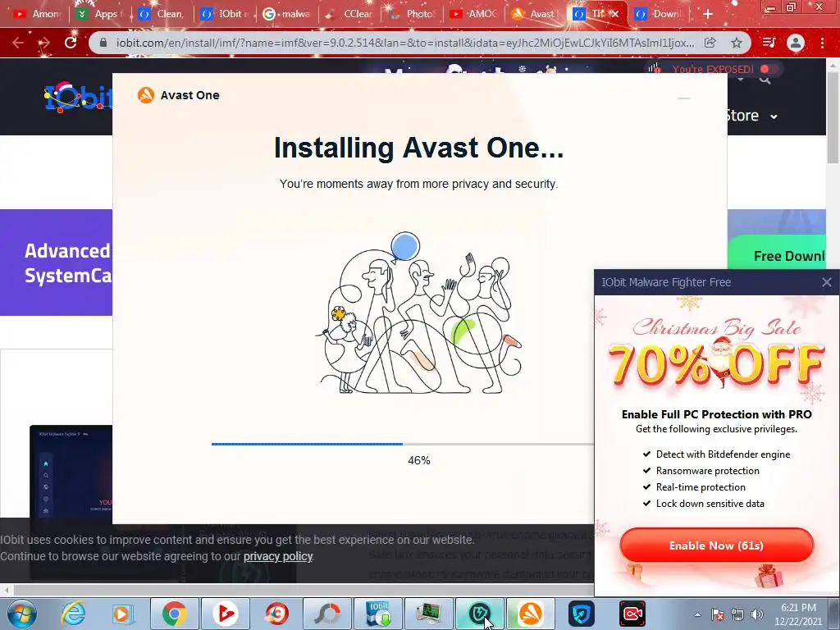
Task: Open the system monitor taskbar icon
Action: coord(429,614)
